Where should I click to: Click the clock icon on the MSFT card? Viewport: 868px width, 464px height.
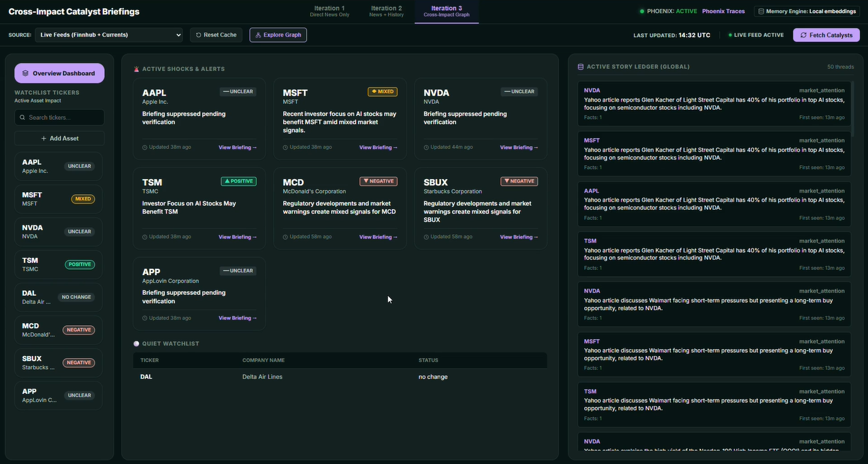[286, 148]
